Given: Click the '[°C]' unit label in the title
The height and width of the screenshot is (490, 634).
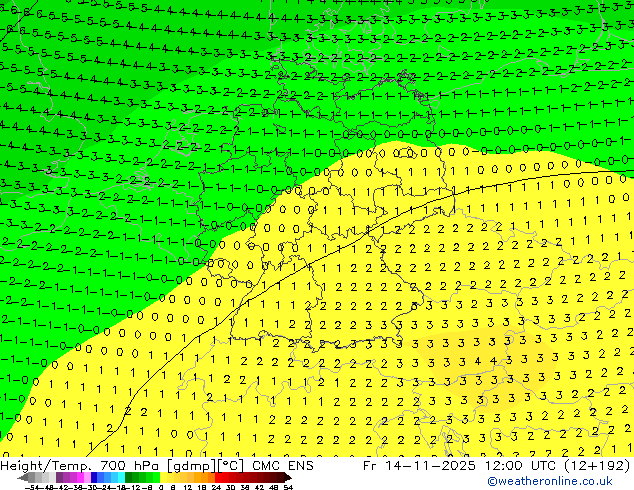Looking at the screenshot, I should coord(230,466).
